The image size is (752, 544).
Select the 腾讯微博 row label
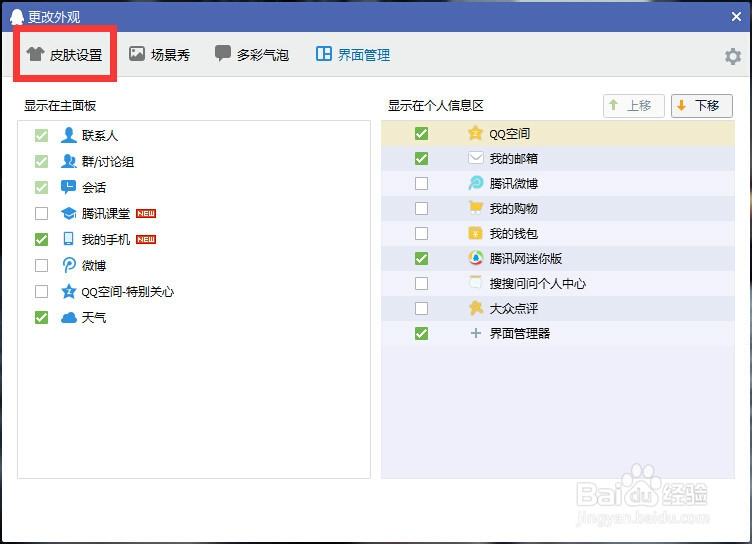tap(514, 183)
